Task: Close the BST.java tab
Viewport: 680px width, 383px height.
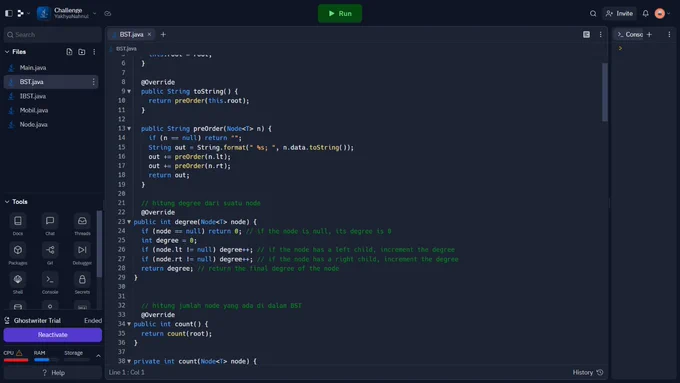Action: [x=149, y=34]
